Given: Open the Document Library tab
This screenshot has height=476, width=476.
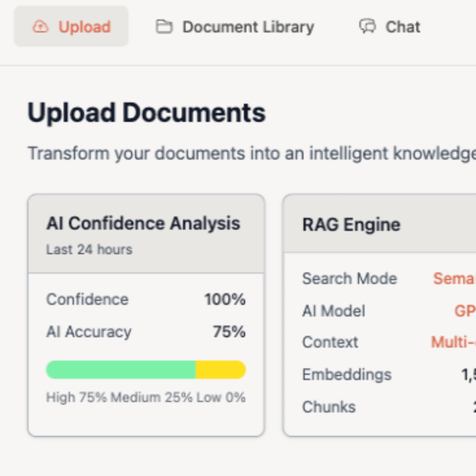Looking at the screenshot, I should pyautogui.click(x=248, y=27).
